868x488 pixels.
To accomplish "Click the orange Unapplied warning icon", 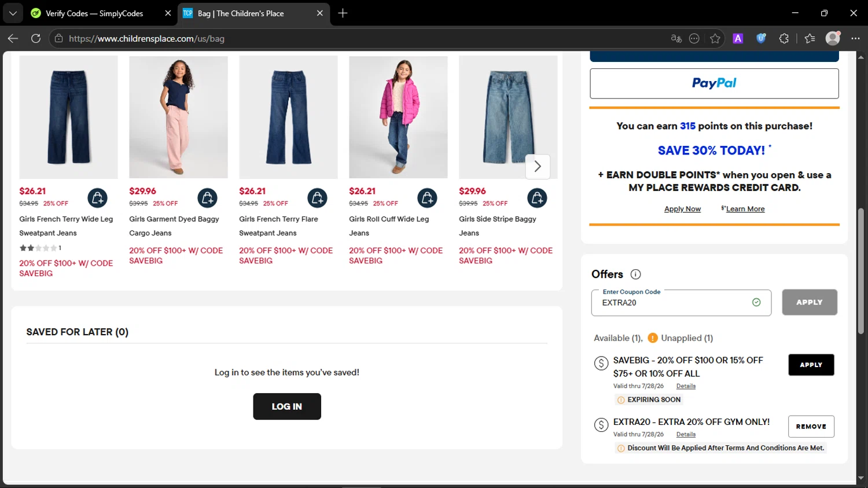I will tap(653, 338).
